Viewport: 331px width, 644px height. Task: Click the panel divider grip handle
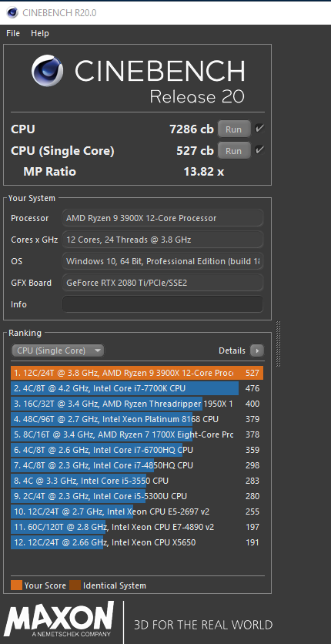279,344
